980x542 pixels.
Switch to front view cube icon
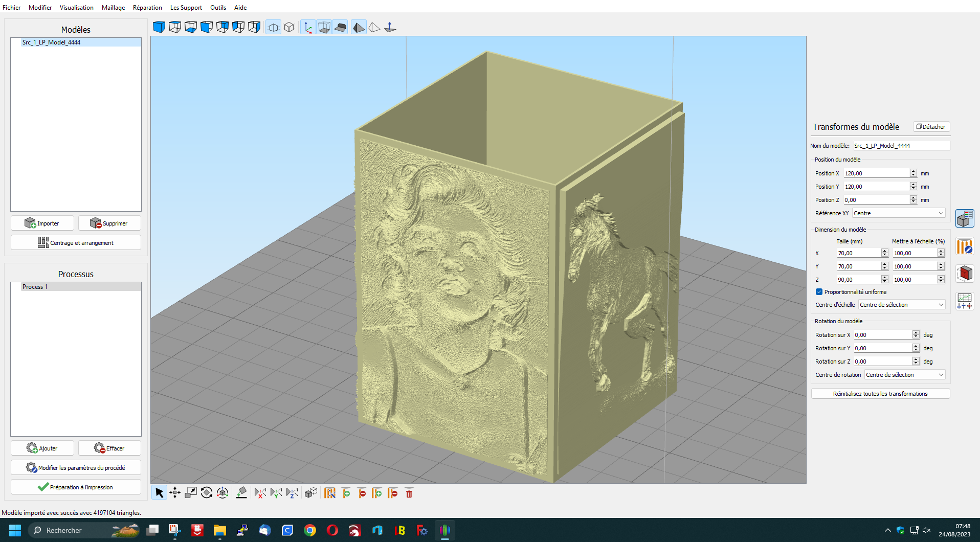pyautogui.click(x=207, y=27)
